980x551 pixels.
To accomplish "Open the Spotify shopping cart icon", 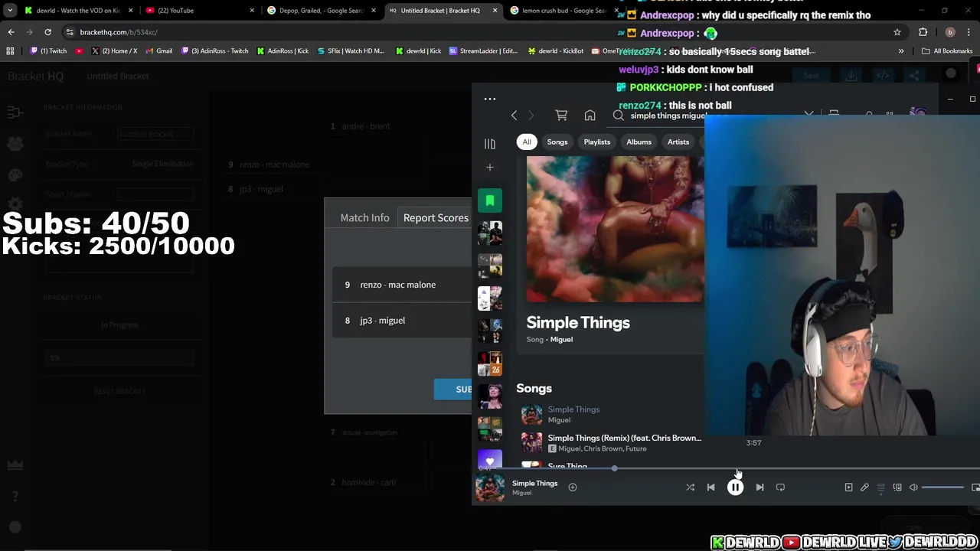I will [561, 116].
